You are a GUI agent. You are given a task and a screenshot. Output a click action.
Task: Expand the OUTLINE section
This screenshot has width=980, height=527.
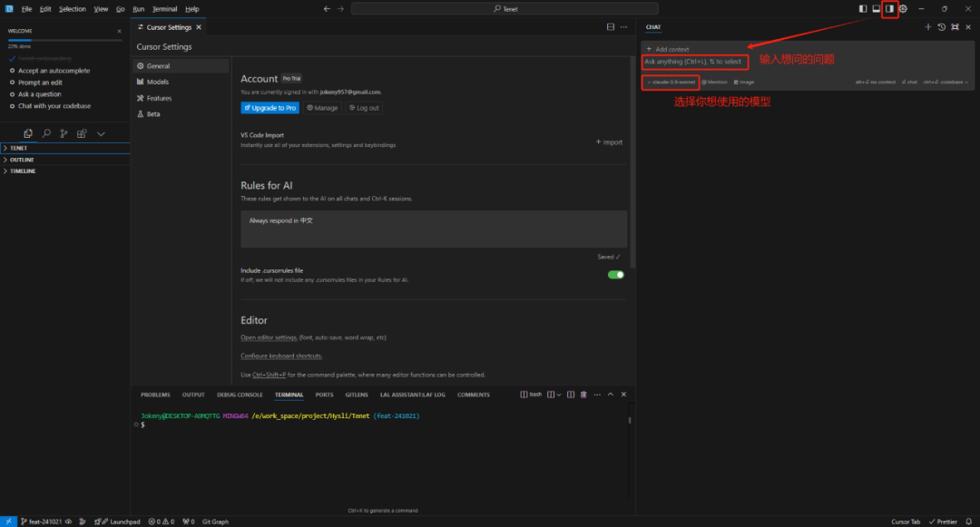coord(22,160)
